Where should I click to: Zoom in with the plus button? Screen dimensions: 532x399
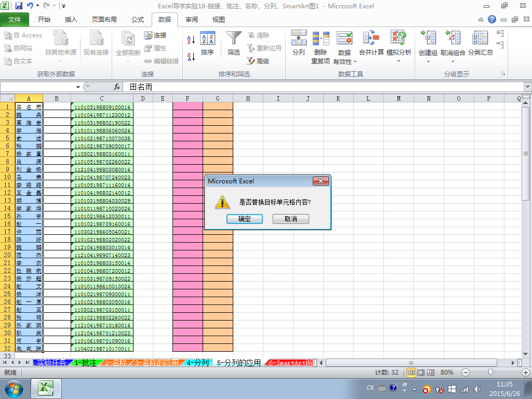pyautogui.click(x=526, y=373)
